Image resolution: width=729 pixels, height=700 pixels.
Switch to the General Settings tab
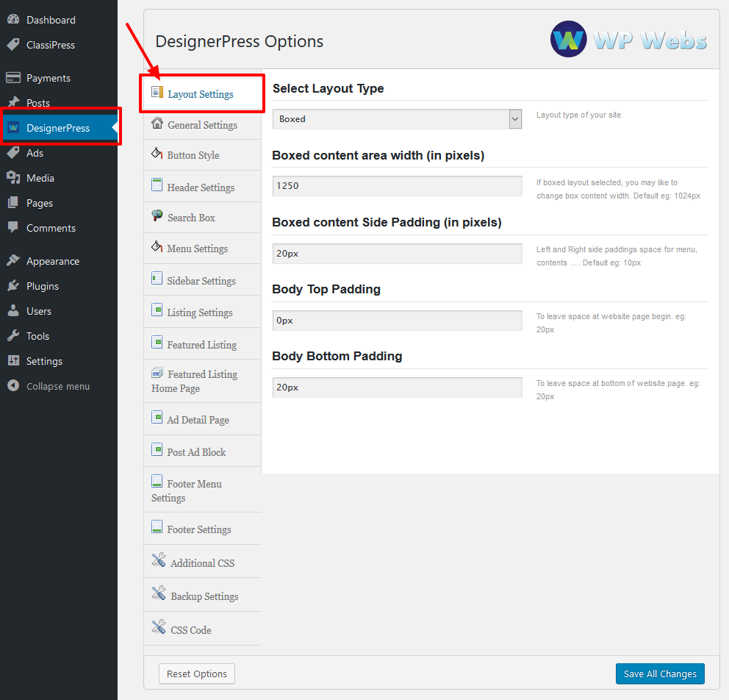coord(203,125)
